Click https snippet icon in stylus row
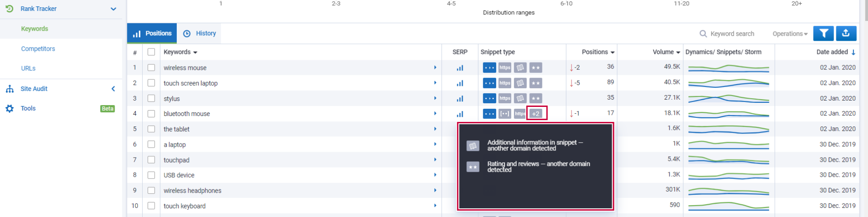The height and width of the screenshot is (217, 868). point(505,98)
